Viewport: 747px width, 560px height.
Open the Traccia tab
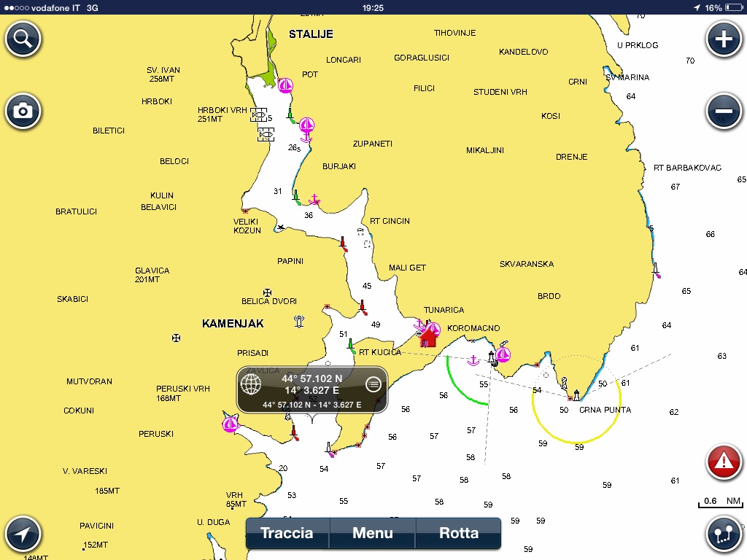287,533
